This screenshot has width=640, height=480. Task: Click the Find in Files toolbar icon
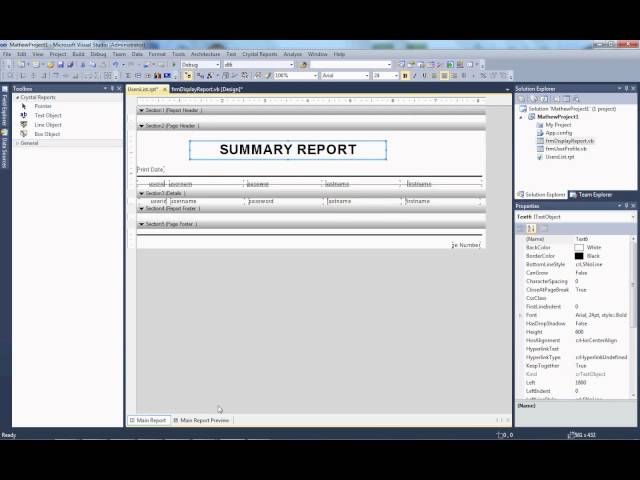coord(303,64)
